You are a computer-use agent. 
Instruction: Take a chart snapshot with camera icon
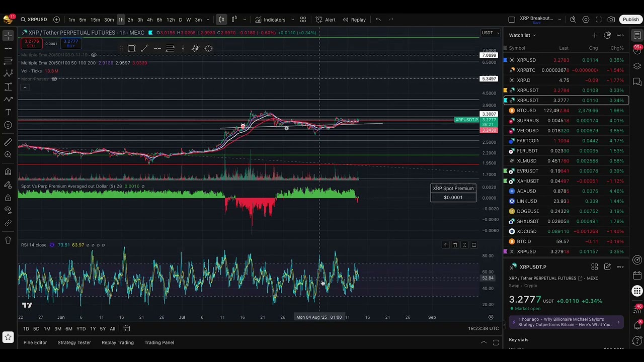pos(611,20)
